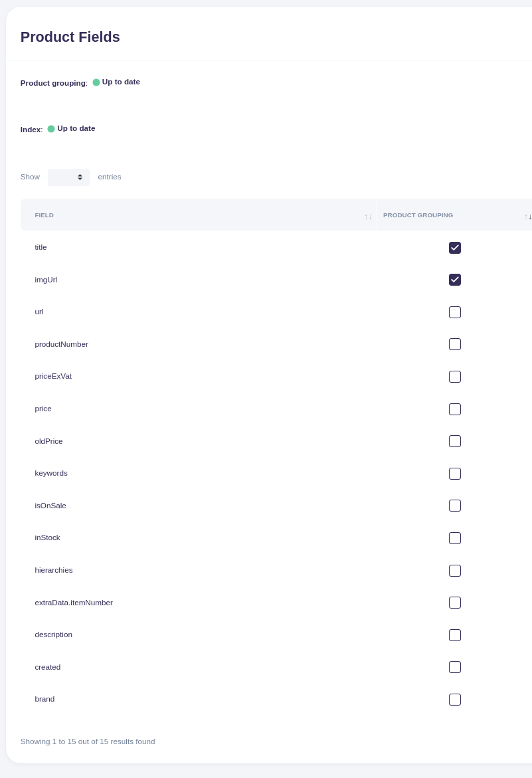
Task: Toggle product grouping for keywords
Action: [x=455, y=474]
